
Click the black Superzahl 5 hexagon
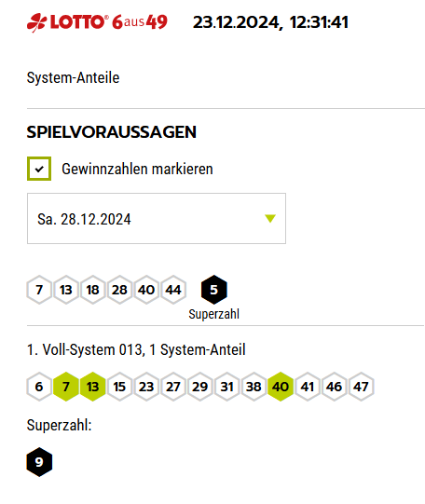coord(214,290)
